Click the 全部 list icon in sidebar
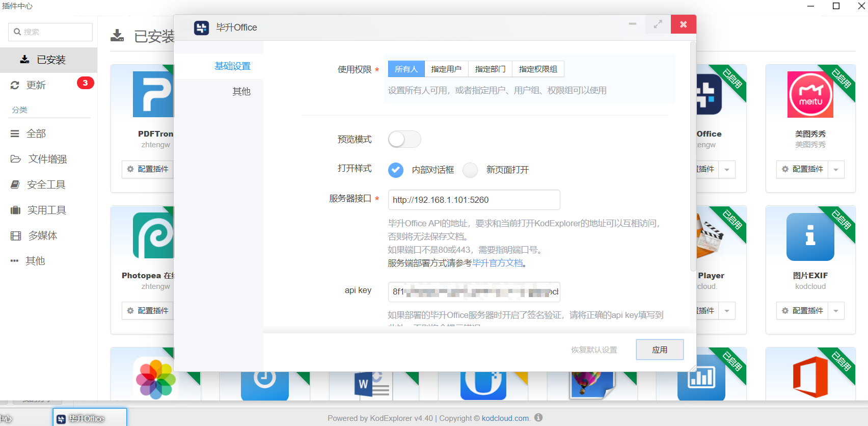 (x=15, y=134)
